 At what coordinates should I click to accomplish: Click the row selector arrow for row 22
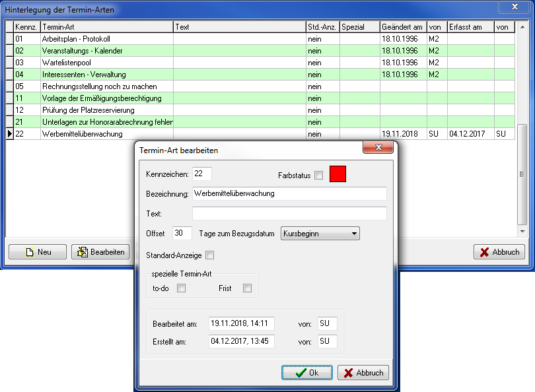pos(10,134)
